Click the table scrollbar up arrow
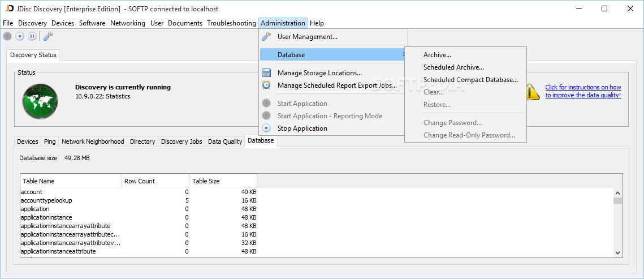This screenshot has width=644, height=279. (618, 192)
